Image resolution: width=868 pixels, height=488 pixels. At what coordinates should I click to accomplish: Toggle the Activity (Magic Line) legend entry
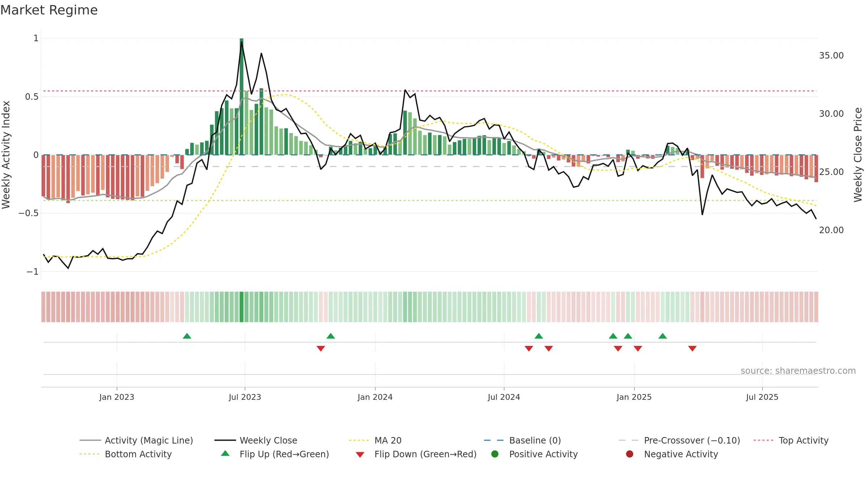coord(136,440)
